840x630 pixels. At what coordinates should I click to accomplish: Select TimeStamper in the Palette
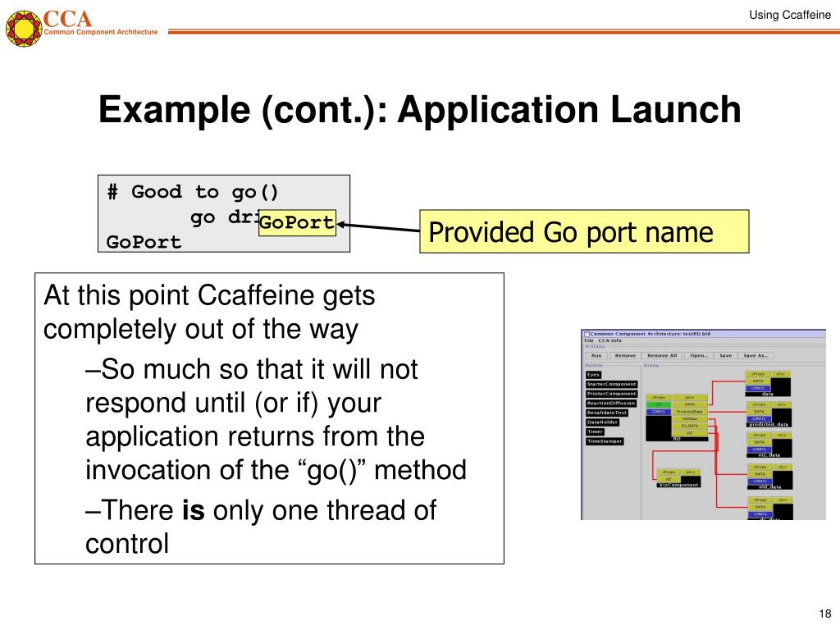click(605, 441)
